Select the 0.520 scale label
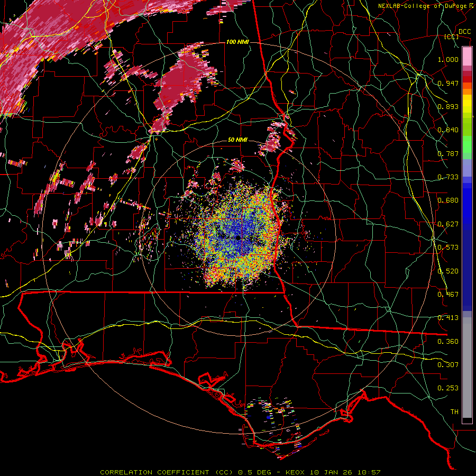This screenshot has height=476, width=476. point(448,271)
